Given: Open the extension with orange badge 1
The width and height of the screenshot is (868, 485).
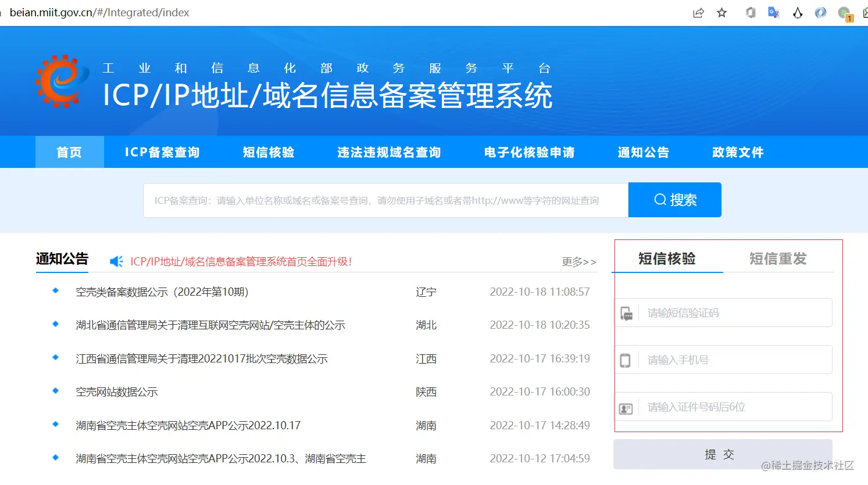Looking at the screenshot, I should click(x=845, y=13).
